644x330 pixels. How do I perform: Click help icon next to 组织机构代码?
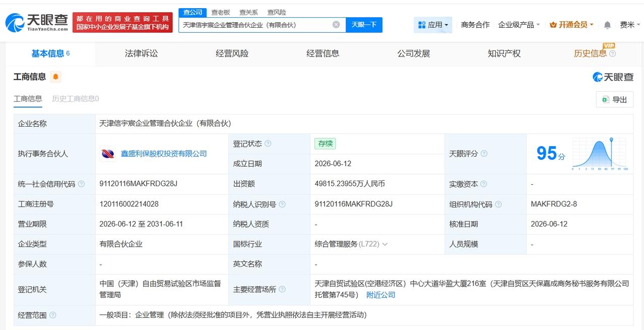pyautogui.click(x=498, y=204)
